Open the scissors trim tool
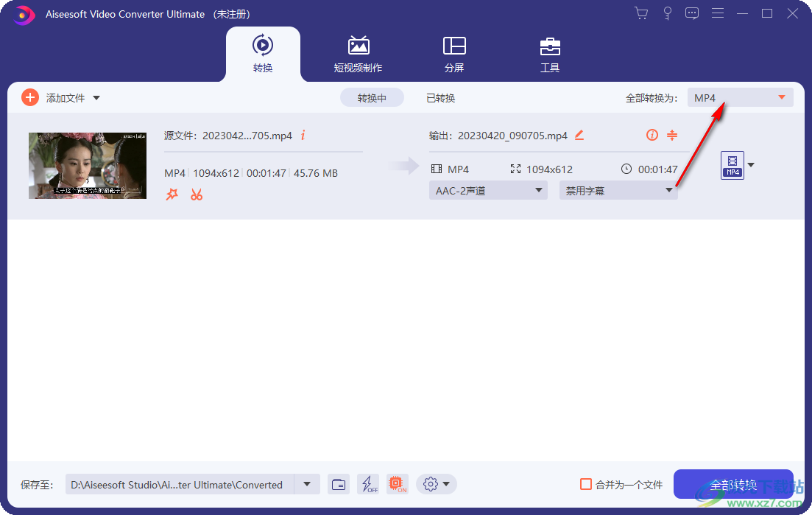 pyautogui.click(x=197, y=195)
